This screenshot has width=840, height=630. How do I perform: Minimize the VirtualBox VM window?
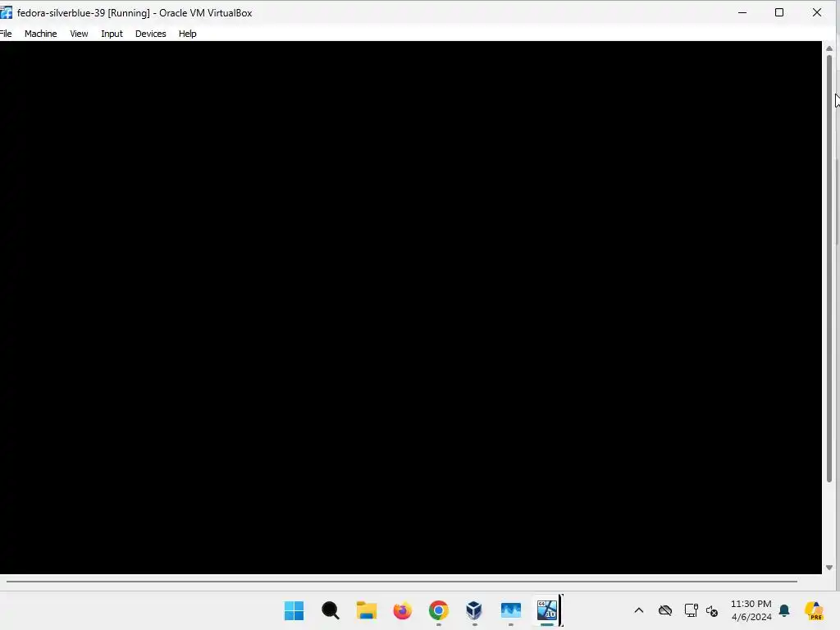coord(742,12)
